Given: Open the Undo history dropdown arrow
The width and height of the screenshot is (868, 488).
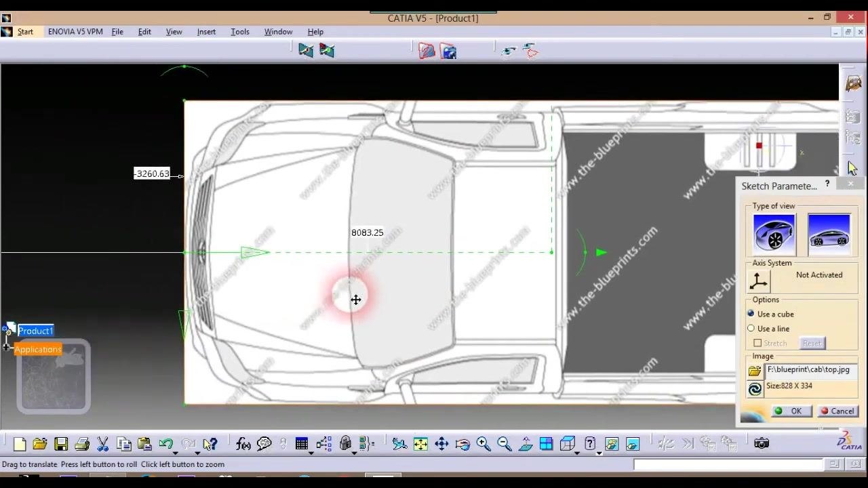Looking at the screenshot, I should click(x=175, y=452).
